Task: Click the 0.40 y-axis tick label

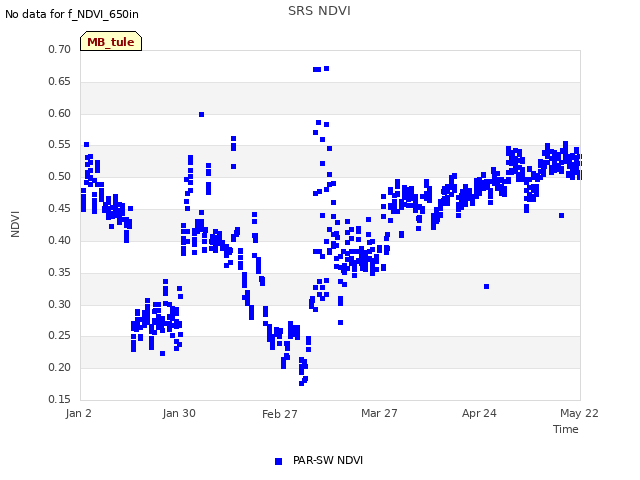Action: coord(60,240)
